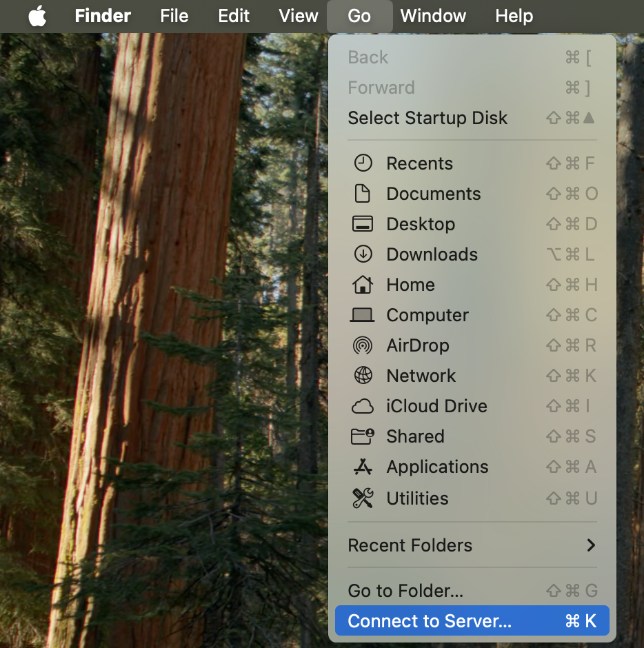The image size is (644, 648).
Task: Click the AirDrop icon
Action: (x=363, y=345)
